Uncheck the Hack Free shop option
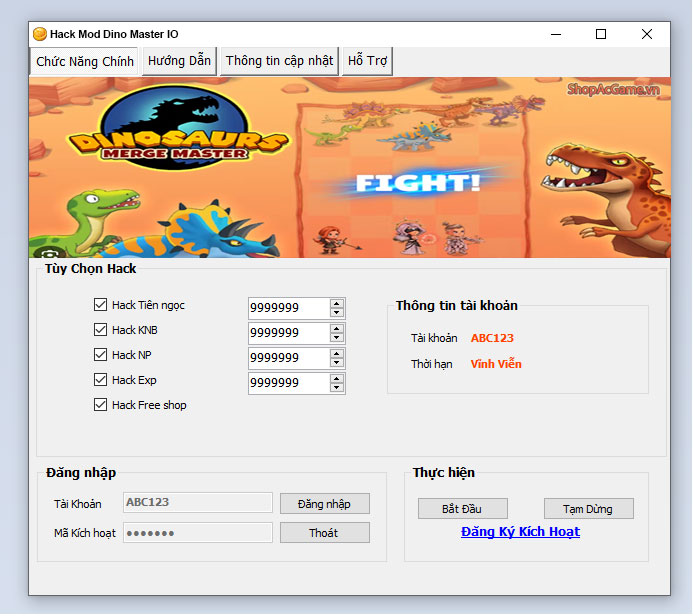Screen dimensions: 693x616 100,405
